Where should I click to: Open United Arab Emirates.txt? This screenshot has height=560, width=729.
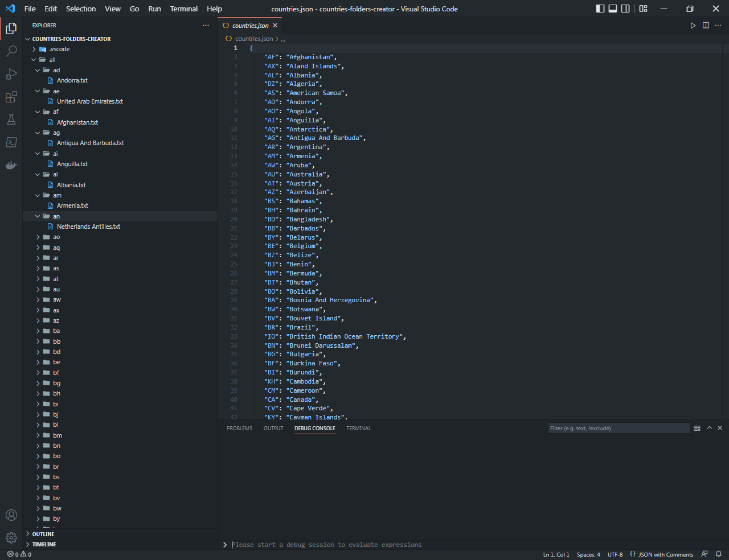(x=90, y=101)
